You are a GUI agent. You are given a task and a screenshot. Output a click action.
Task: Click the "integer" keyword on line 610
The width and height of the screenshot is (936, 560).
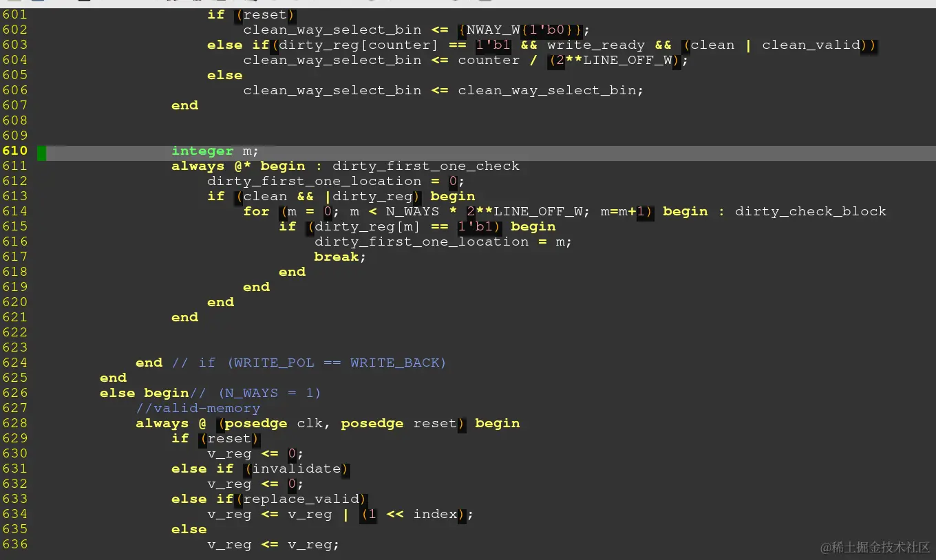[x=202, y=151]
